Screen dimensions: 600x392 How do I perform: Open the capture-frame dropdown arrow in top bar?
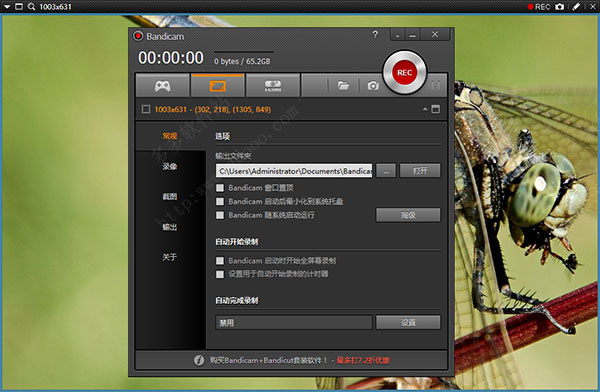[7, 7]
